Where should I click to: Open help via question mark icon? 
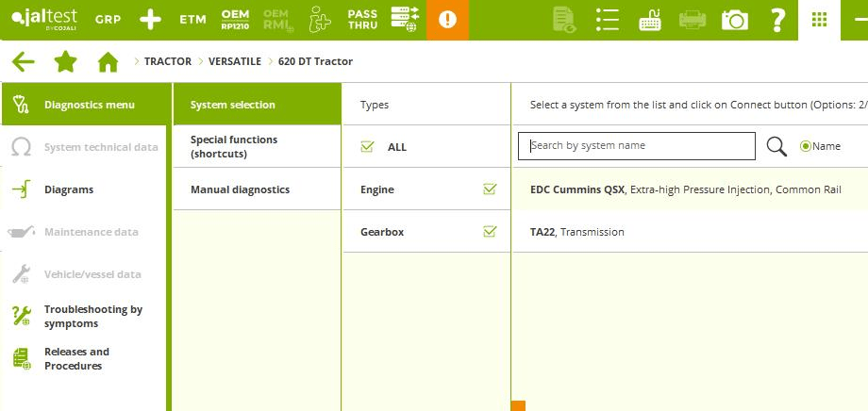coord(777,20)
